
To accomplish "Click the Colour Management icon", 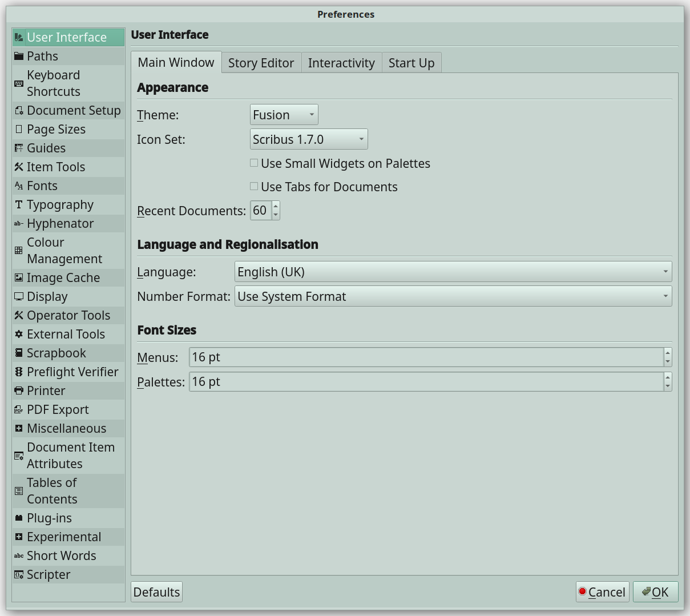I will pyautogui.click(x=19, y=251).
